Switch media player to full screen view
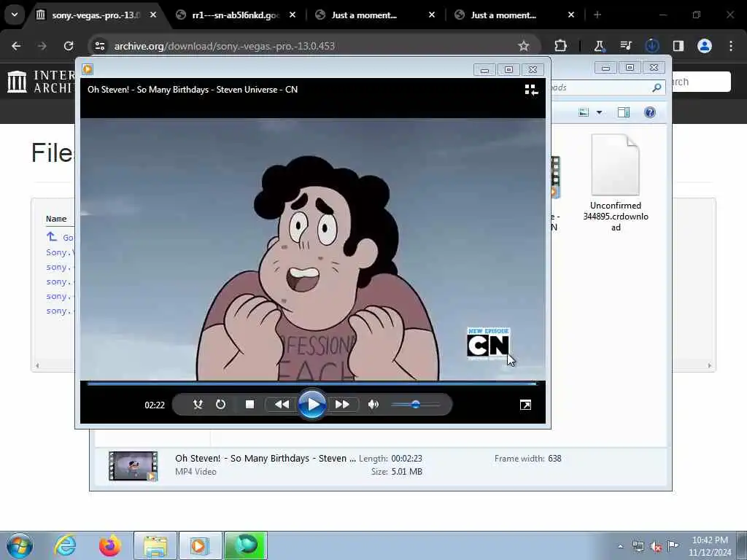This screenshot has height=560, width=747. [525, 405]
